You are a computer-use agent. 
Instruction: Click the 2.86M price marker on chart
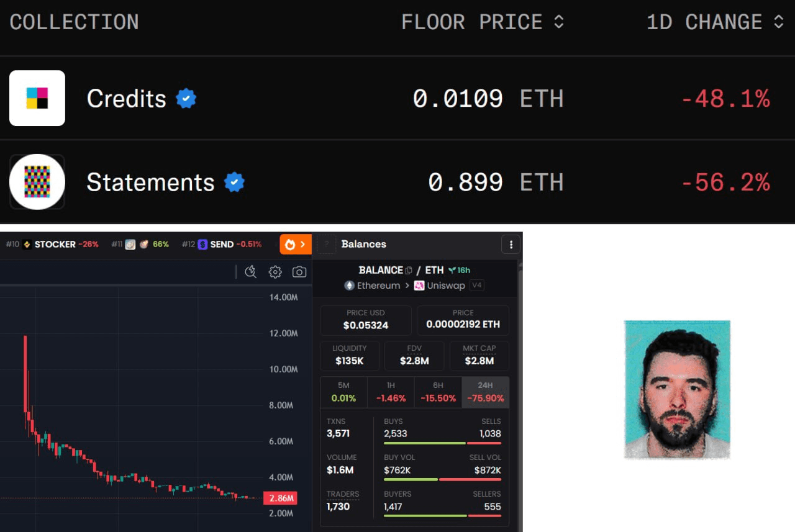280,498
